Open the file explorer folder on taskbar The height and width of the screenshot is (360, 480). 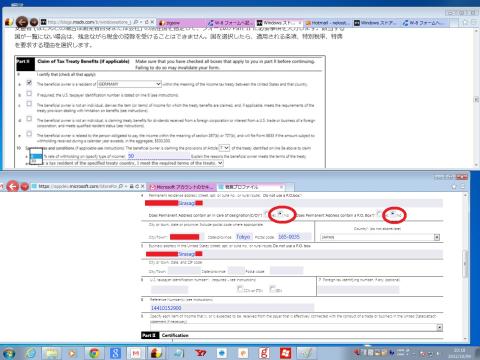[51, 353]
